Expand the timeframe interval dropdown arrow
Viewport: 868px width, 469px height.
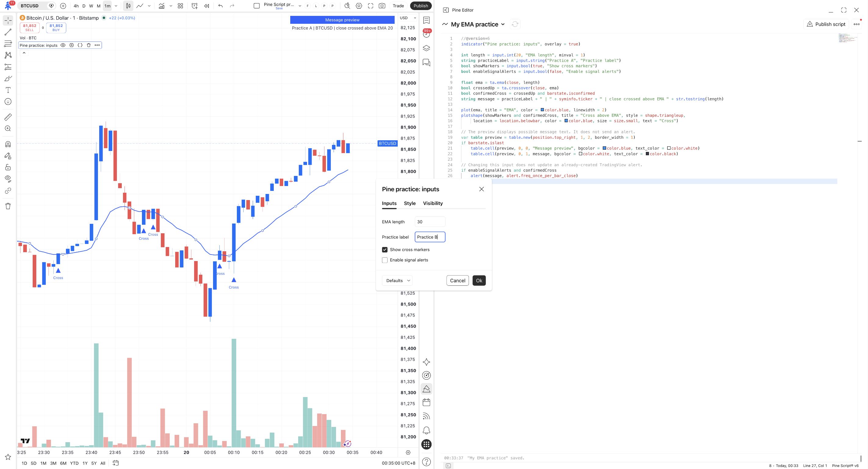click(x=116, y=6)
